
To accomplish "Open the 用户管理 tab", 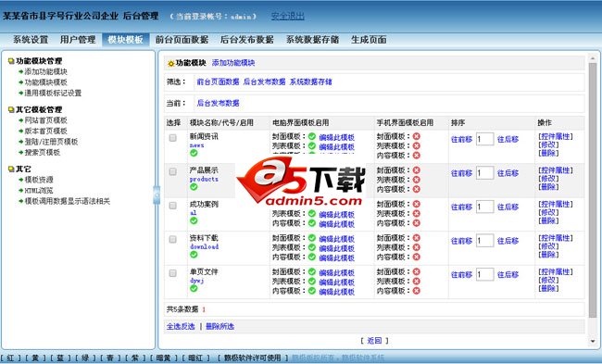I will coord(78,40).
